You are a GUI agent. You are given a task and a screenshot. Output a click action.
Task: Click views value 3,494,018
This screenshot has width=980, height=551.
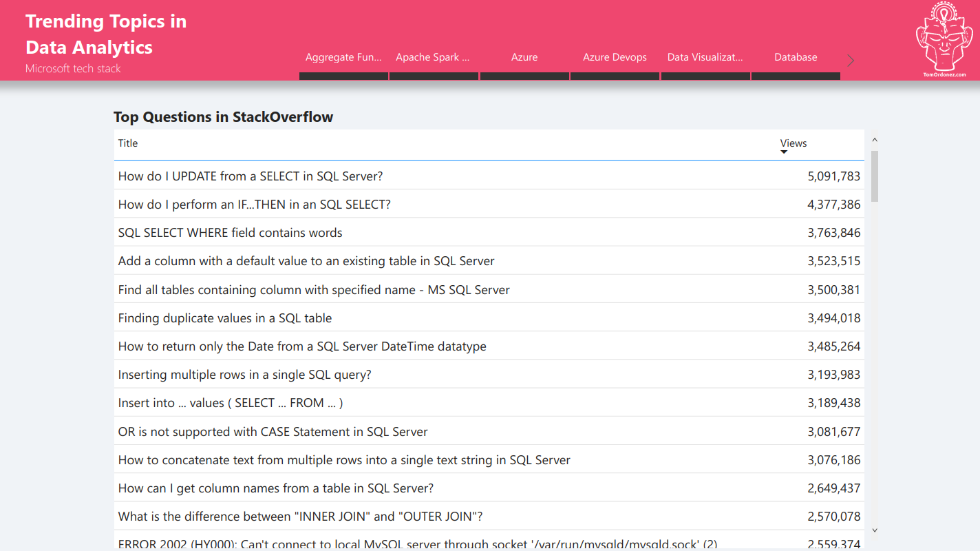tap(834, 318)
